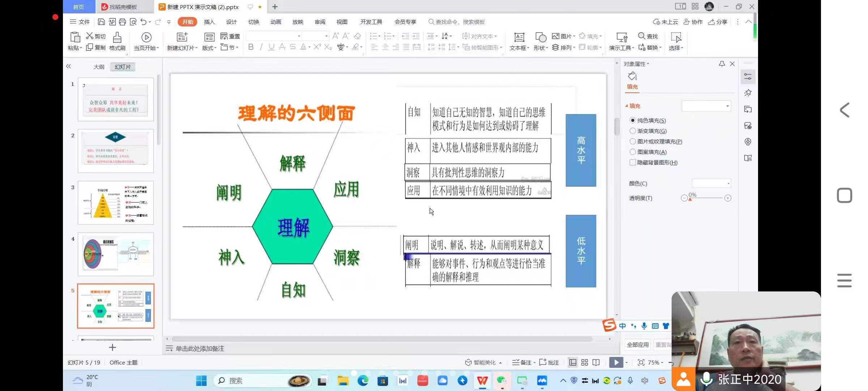Click the notes area placeholder 单击此处添加备注
The height and width of the screenshot is (391, 868).
click(x=200, y=349)
